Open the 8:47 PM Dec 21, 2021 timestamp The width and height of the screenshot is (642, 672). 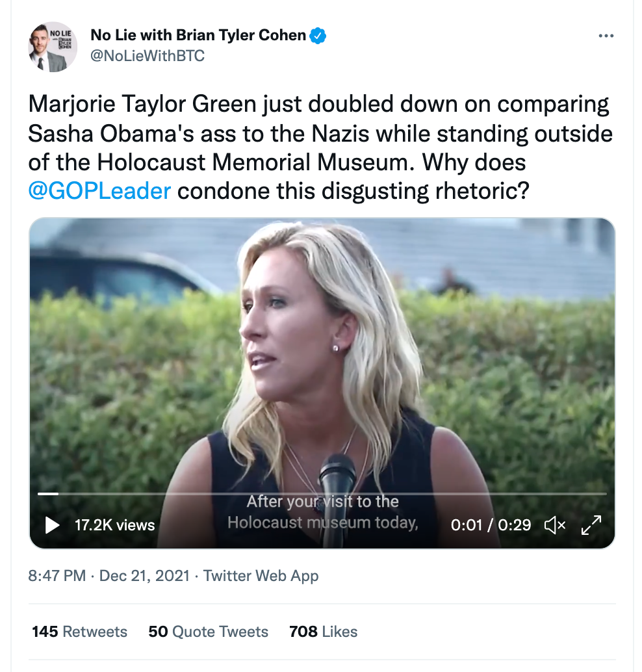pos(110,576)
